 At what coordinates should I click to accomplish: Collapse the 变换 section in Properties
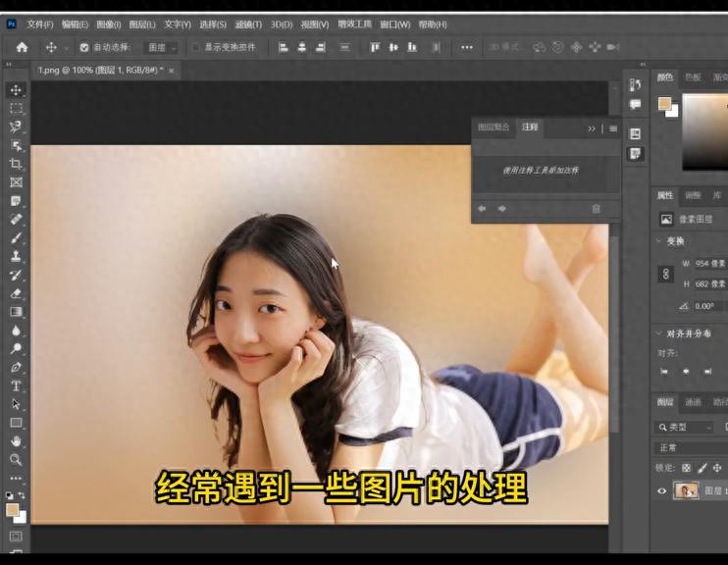[659, 241]
